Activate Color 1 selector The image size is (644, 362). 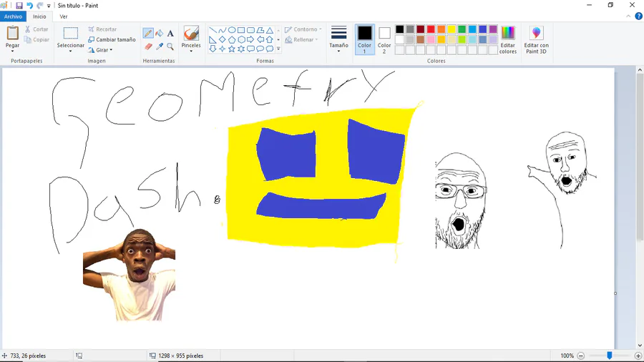coord(364,39)
